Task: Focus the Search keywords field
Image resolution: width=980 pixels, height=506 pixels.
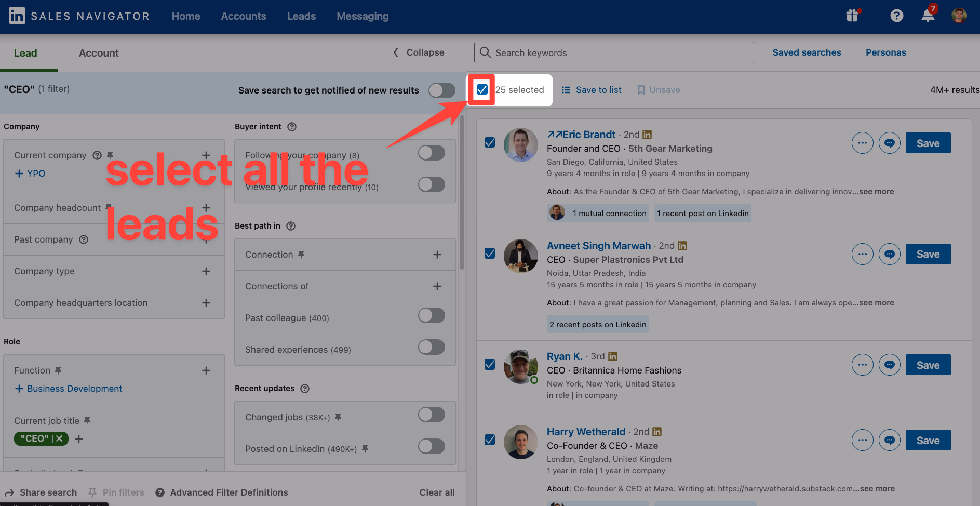Action: tap(614, 52)
